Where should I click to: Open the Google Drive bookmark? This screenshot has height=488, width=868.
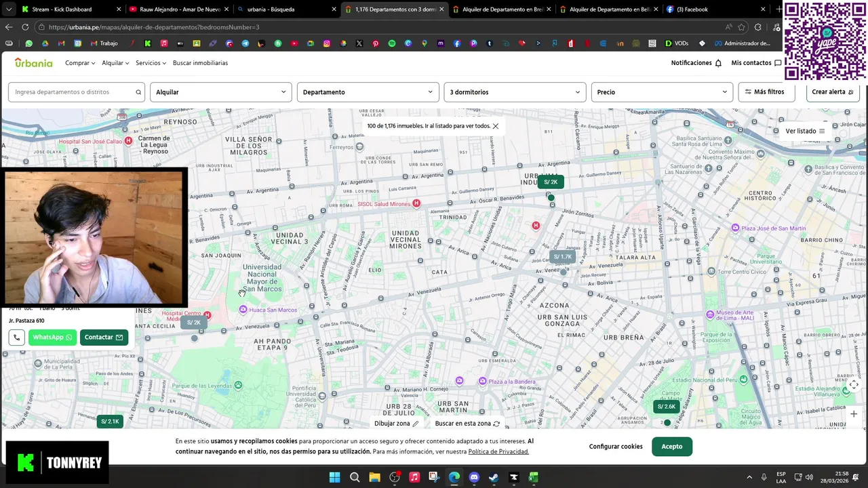(x=45, y=43)
